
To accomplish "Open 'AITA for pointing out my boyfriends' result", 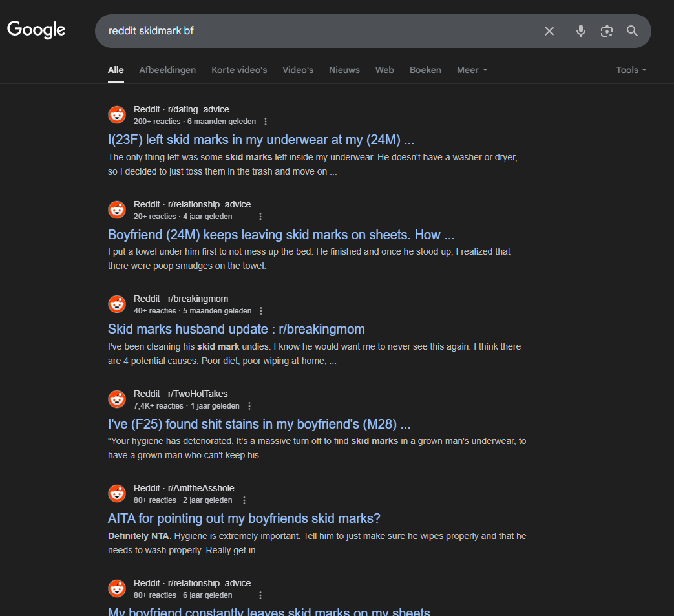I will point(244,519).
